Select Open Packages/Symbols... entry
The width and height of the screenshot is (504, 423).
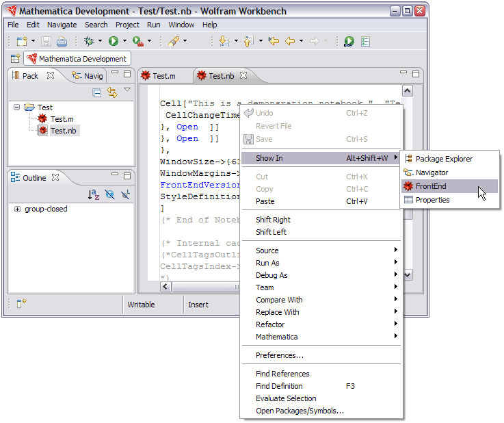(x=321, y=411)
